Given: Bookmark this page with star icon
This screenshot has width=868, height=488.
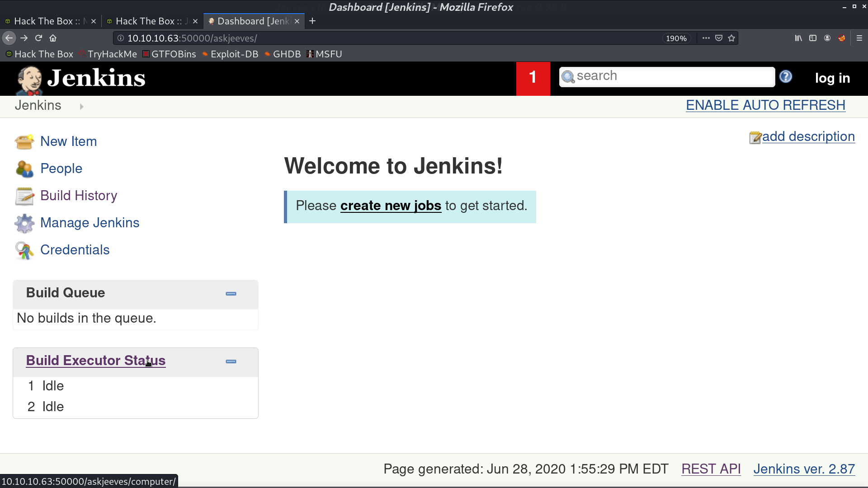Looking at the screenshot, I should (731, 38).
